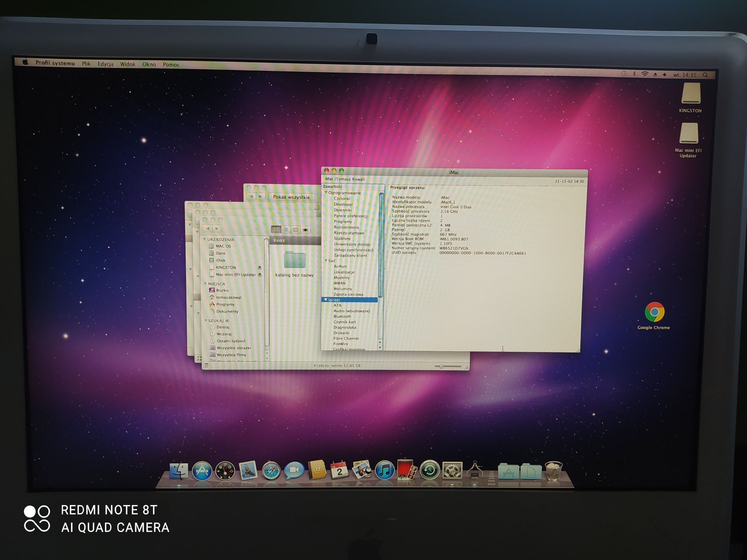The height and width of the screenshot is (560, 747).
Task: Collapse the Sieć tree section
Action: (x=326, y=261)
